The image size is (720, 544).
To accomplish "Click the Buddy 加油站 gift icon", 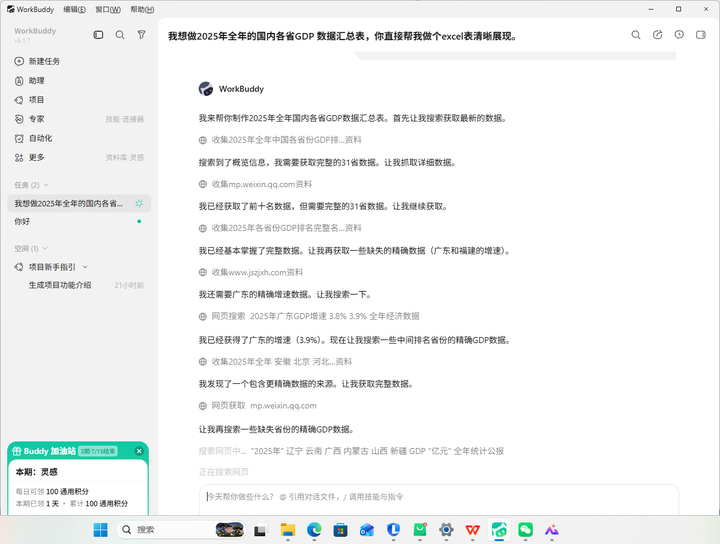I will 17,451.
